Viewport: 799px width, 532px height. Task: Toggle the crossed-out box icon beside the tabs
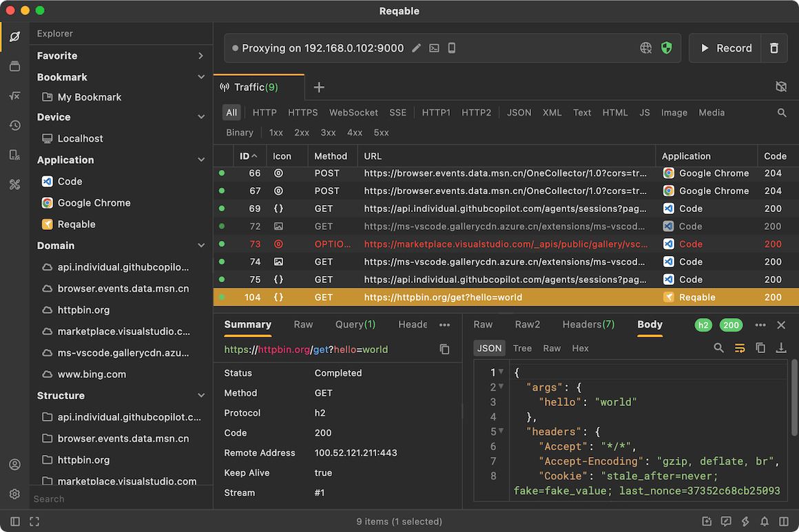tap(780, 87)
